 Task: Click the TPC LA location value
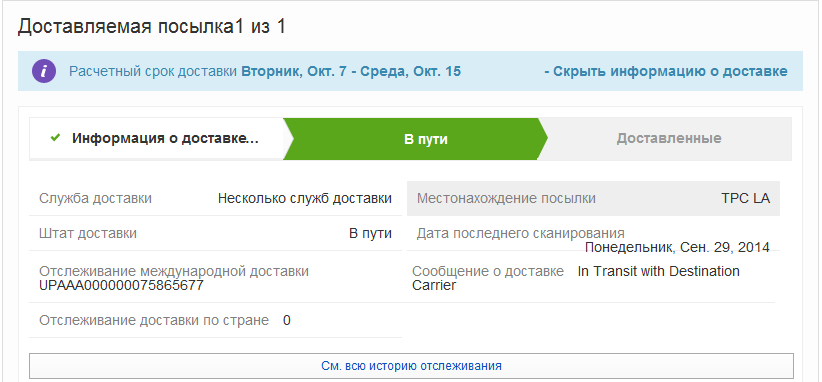(x=745, y=199)
